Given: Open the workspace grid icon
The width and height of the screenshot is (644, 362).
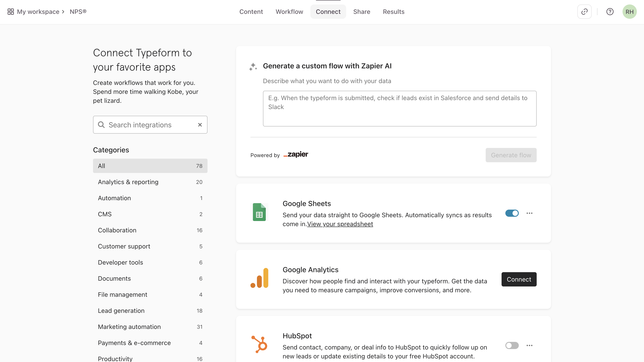Looking at the screenshot, I should (11, 12).
